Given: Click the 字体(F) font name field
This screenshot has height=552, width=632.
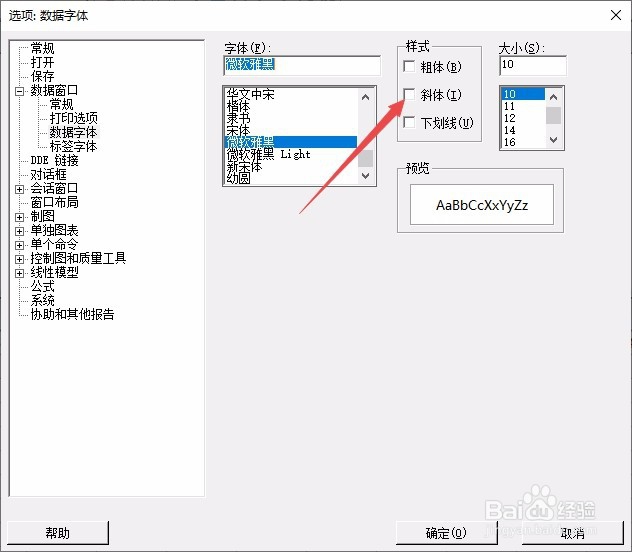Looking at the screenshot, I should [x=302, y=65].
